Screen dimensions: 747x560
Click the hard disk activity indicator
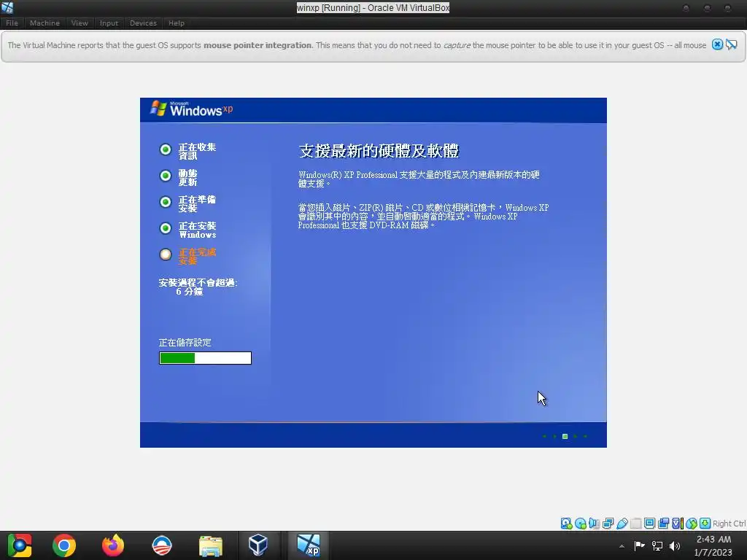click(566, 524)
